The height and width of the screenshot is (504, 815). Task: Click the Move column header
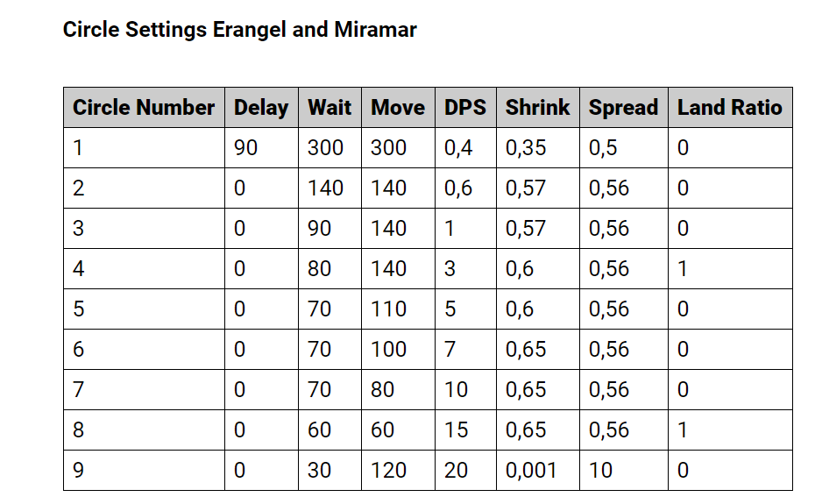(398, 108)
